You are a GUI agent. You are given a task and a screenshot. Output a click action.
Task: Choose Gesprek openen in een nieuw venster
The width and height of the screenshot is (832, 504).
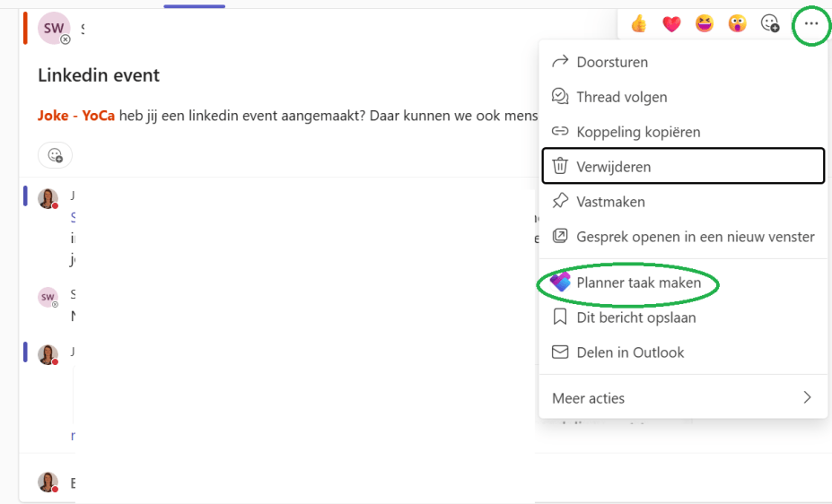(x=683, y=237)
